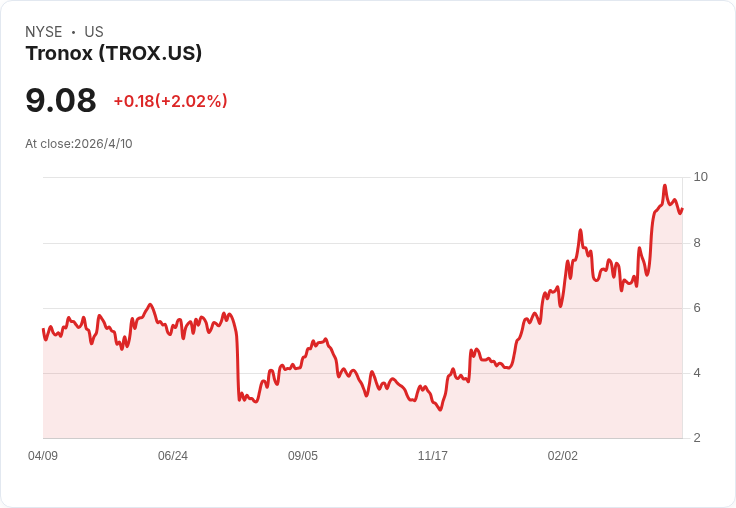Viewport: 736px width, 508px height.
Task: Click the 2 value on the y-axis
Action: 697,438
